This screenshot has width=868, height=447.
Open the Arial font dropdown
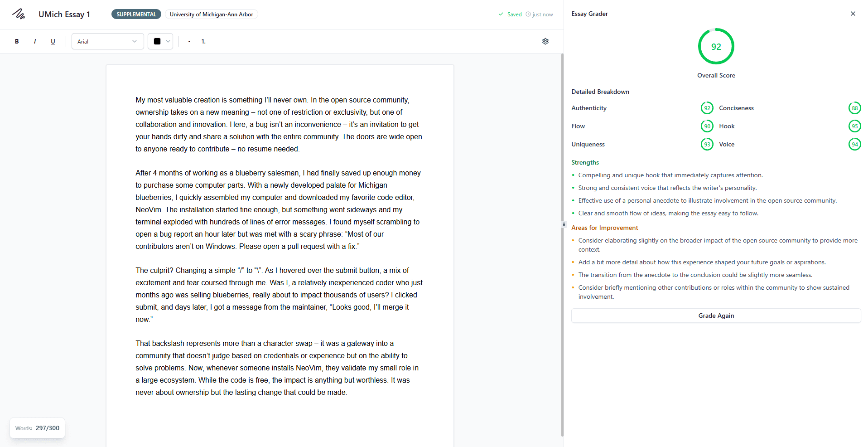pyautogui.click(x=108, y=41)
